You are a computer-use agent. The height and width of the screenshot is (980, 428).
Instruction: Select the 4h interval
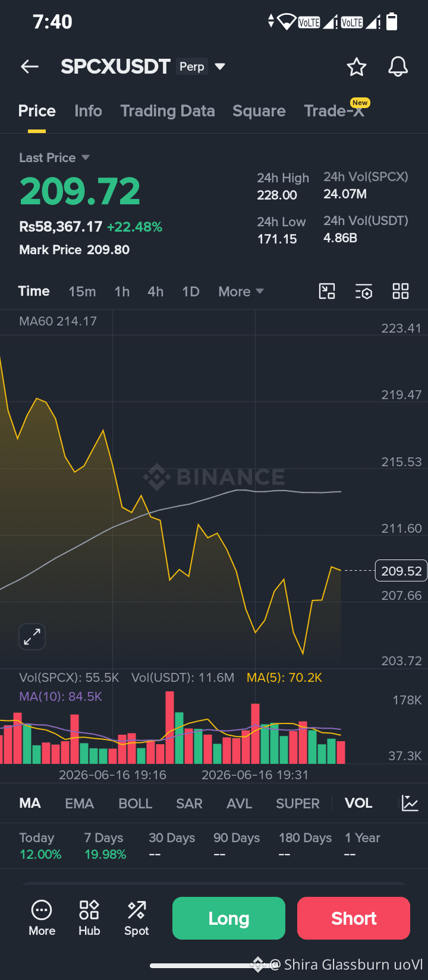tap(156, 292)
